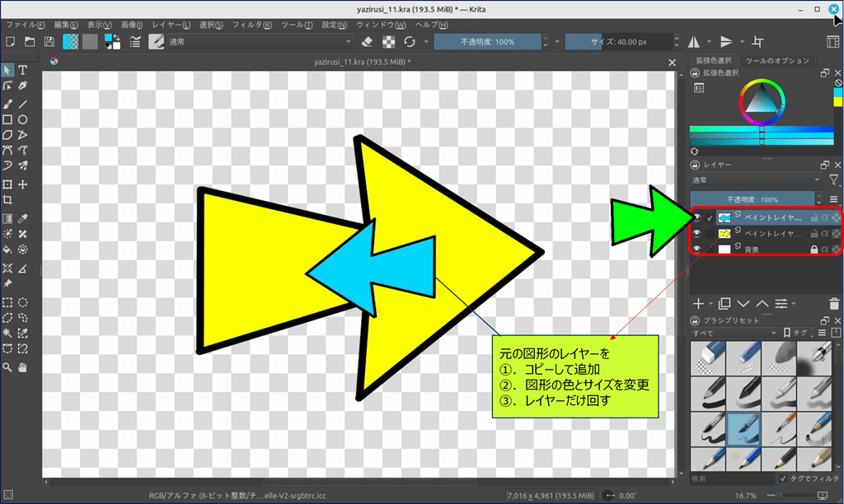Delete layer using trash icon
Image resolution: width=844 pixels, height=504 pixels.
coord(834,304)
